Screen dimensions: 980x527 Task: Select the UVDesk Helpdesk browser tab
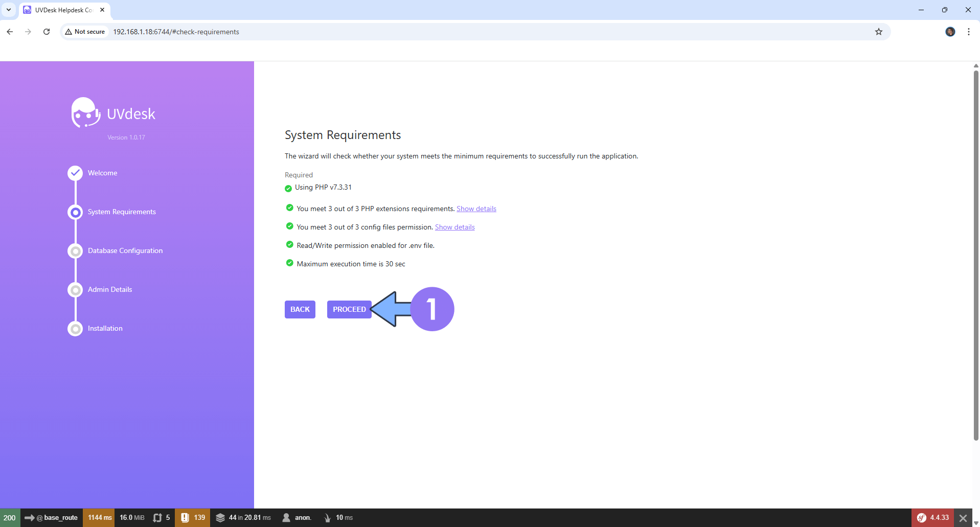point(64,10)
